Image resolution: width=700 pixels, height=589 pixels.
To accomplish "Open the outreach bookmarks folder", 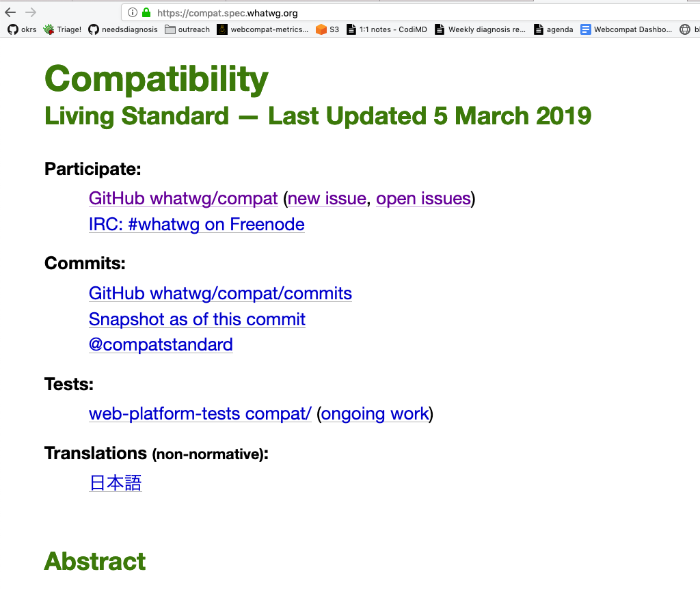I will tap(187, 29).
